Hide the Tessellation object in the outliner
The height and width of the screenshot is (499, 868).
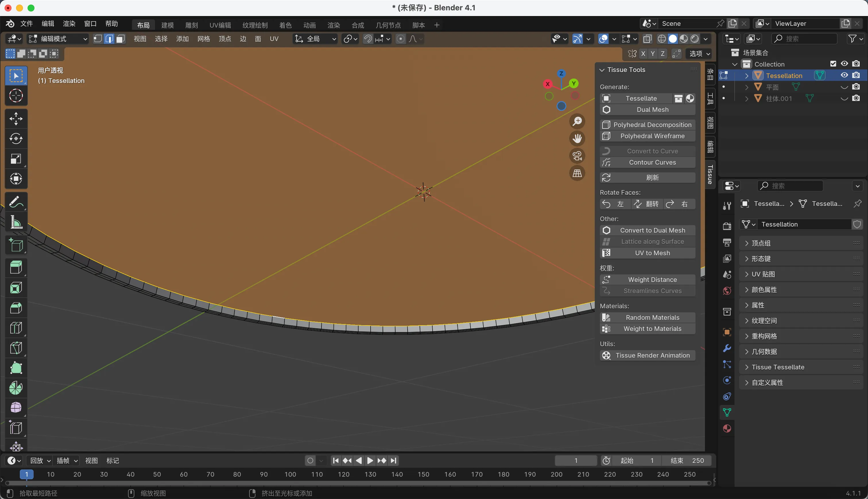tap(844, 75)
